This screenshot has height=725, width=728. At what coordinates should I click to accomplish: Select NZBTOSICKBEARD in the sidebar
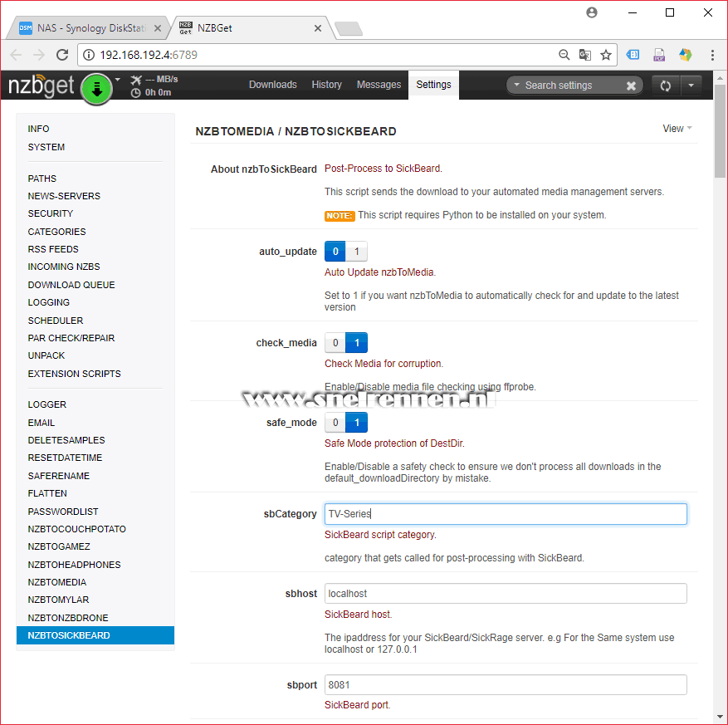point(95,635)
